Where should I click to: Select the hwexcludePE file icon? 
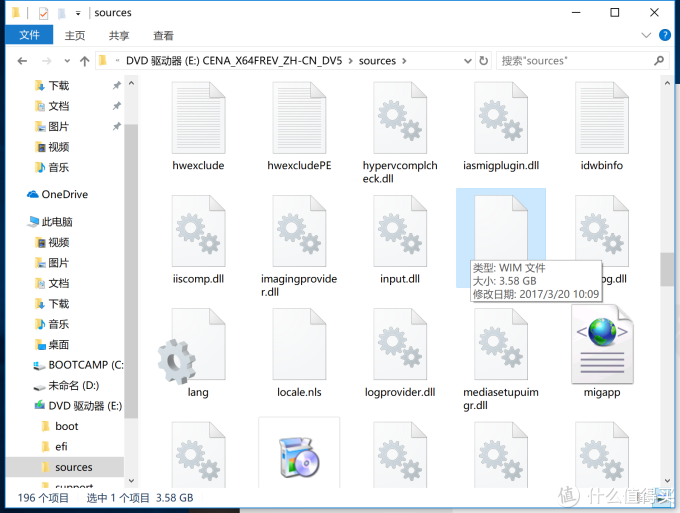point(299,118)
